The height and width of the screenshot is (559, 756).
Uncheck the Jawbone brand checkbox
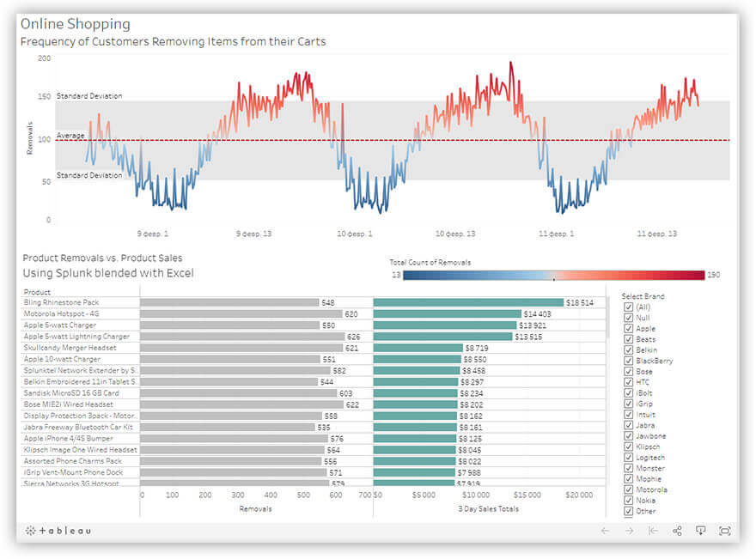(628, 435)
